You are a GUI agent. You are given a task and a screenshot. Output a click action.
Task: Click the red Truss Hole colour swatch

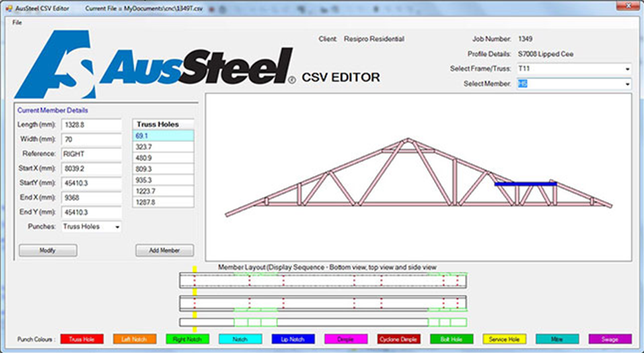click(x=82, y=339)
